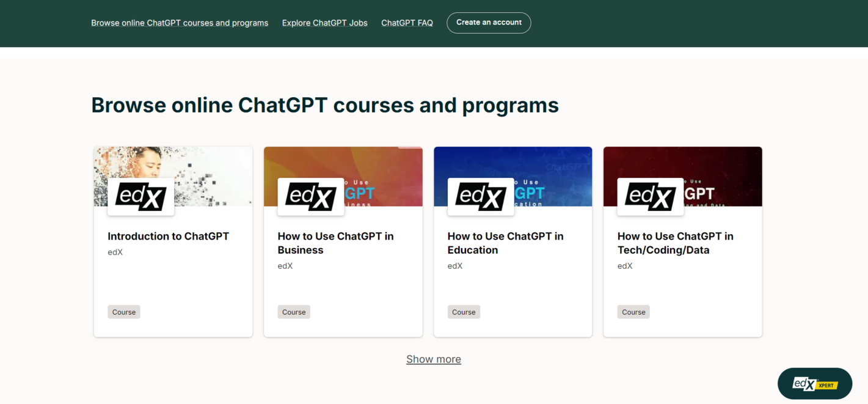Click Show more to reveal more courses
The width and height of the screenshot is (868, 404).
(434, 359)
